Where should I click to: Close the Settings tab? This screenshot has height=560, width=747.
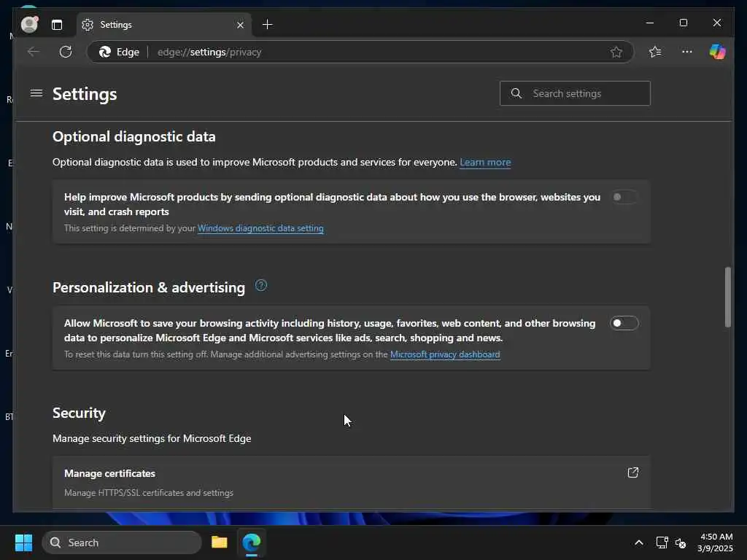click(240, 25)
